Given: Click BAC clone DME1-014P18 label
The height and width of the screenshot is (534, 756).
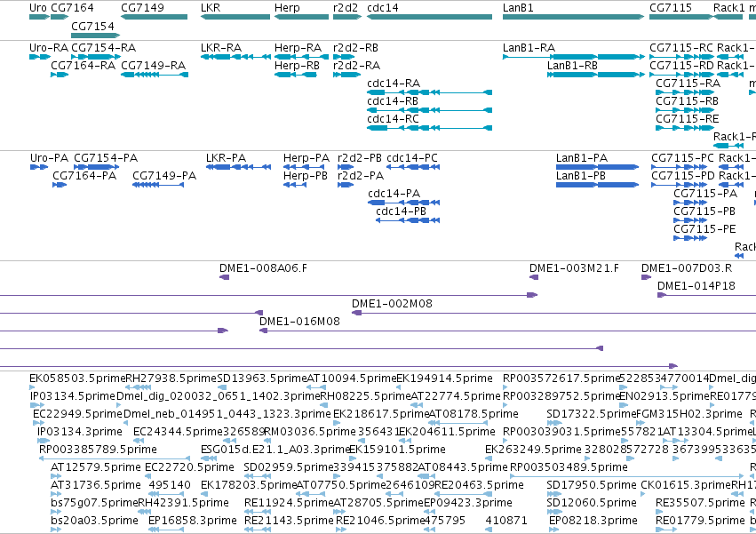Looking at the screenshot, I should pyautogui.click(x=696, y=286).
